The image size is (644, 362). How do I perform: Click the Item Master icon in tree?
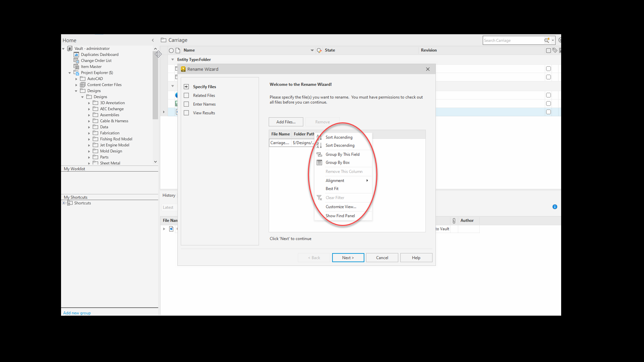pos(76,67)
